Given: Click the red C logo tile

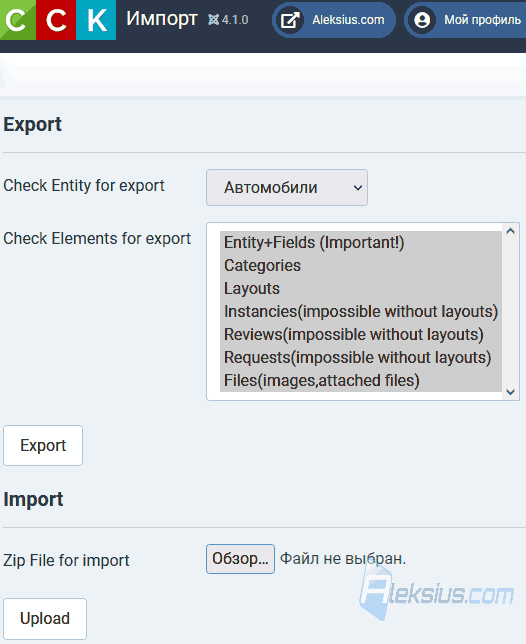Looking at the screenshot, I should [56, 20].
